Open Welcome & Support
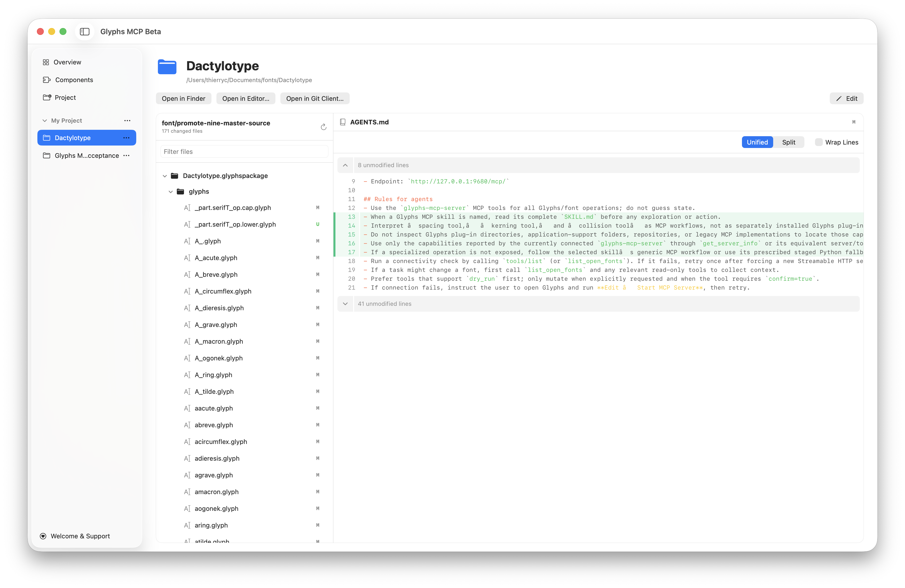 [75, 536]
